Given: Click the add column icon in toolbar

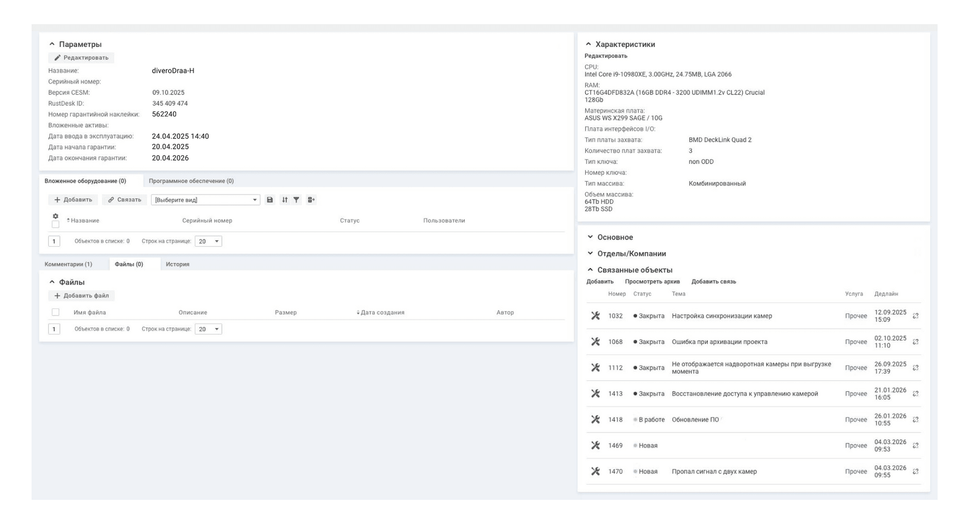Looking at the screenshot, I should [311, 200].
